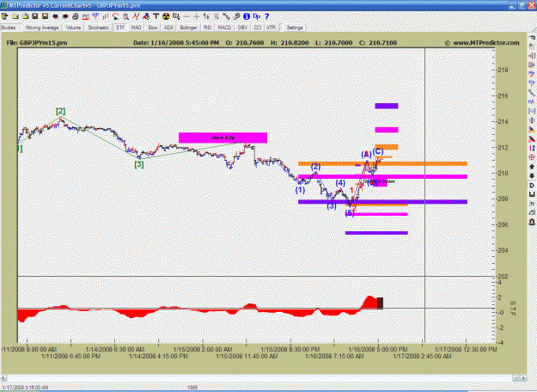This screenshot has height=392, width=537.
Task: Click the key icon in the toolbar
Action: point(236,16)
